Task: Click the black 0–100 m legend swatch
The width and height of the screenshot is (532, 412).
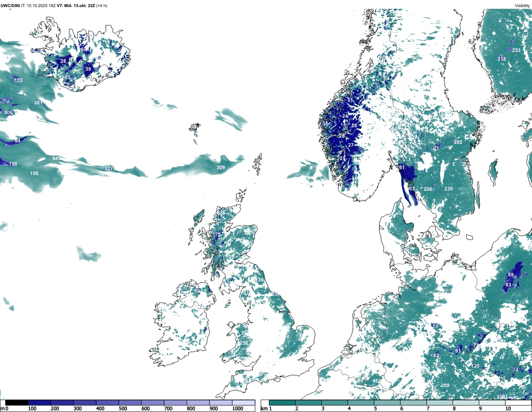Action: pyautogui.click(x=17, y=402)
